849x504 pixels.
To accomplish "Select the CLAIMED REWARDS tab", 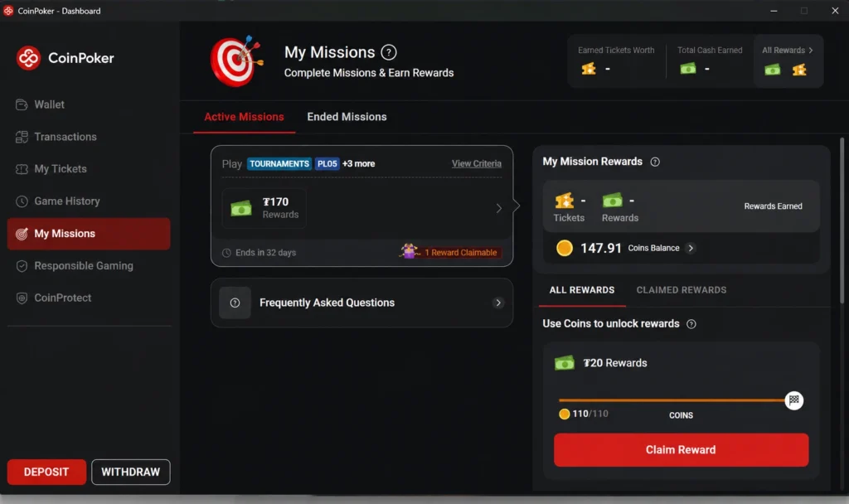I will [682, 290].
